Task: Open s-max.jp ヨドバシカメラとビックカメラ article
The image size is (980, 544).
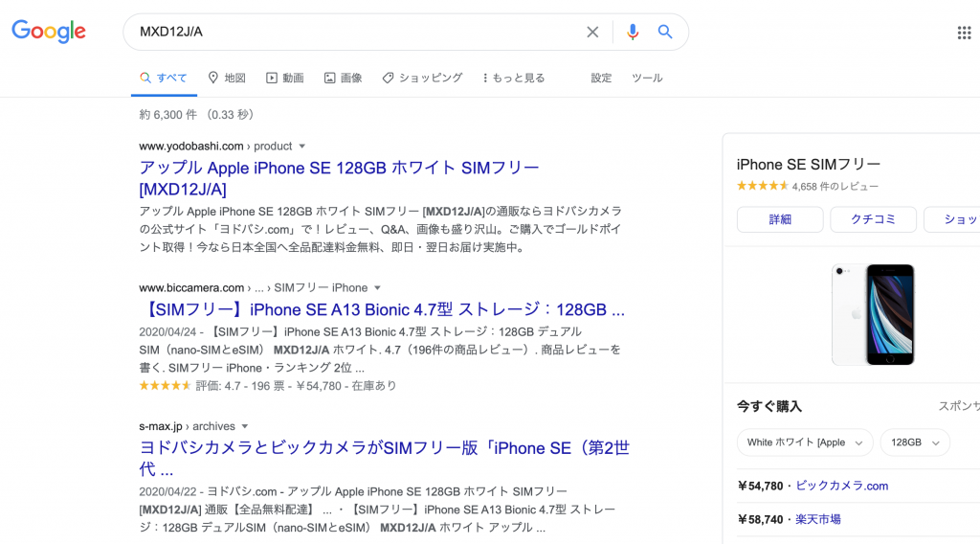Action: pyautogui.click(x=385, y=459)
